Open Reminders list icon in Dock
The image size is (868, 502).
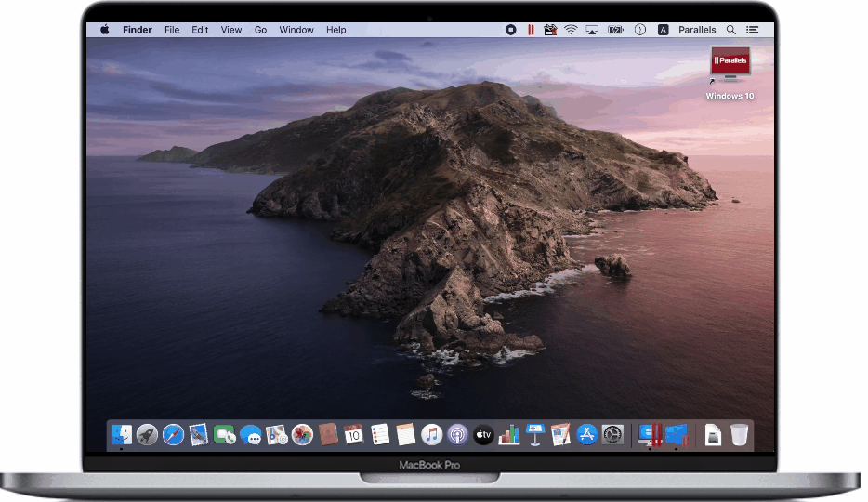pos(380,435)
